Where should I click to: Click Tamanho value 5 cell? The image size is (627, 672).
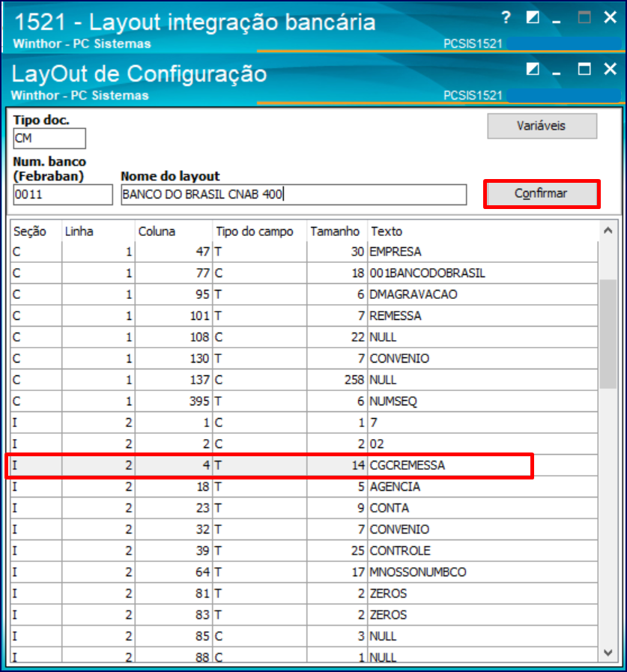(337, 487)
